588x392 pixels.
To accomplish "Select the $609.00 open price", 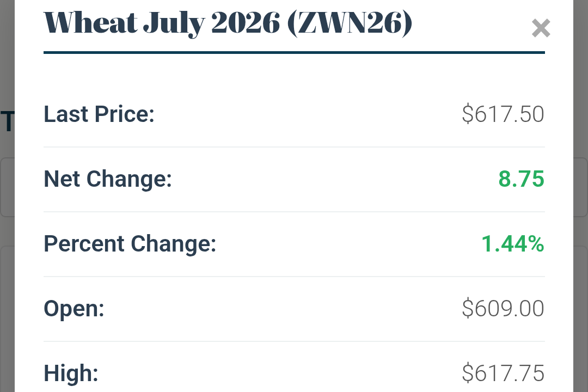I will tap(503, 308).
